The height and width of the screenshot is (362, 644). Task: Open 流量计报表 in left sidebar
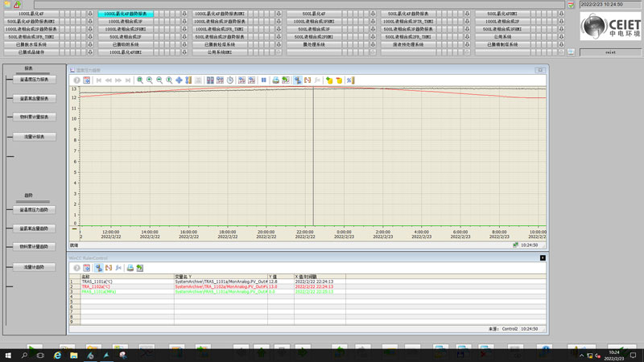[x=34, y=137]
